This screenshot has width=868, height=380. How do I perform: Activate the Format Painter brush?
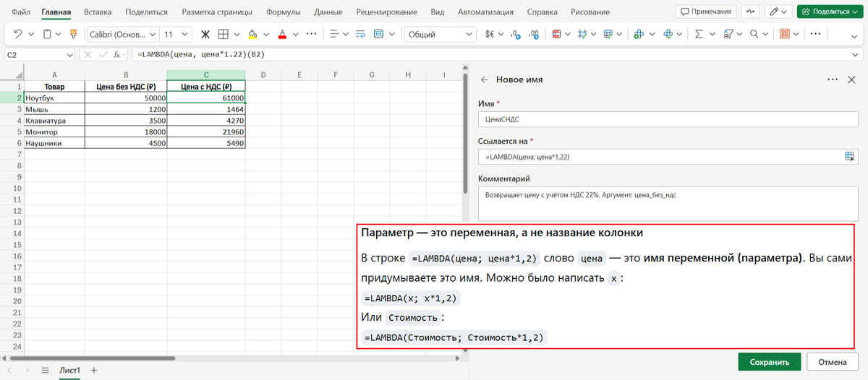[73, 34]
